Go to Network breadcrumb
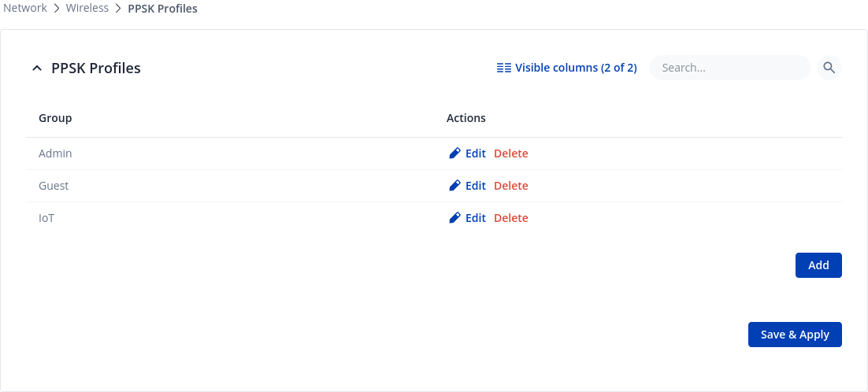This screenshot has width=868, height=392. point(25,9)
